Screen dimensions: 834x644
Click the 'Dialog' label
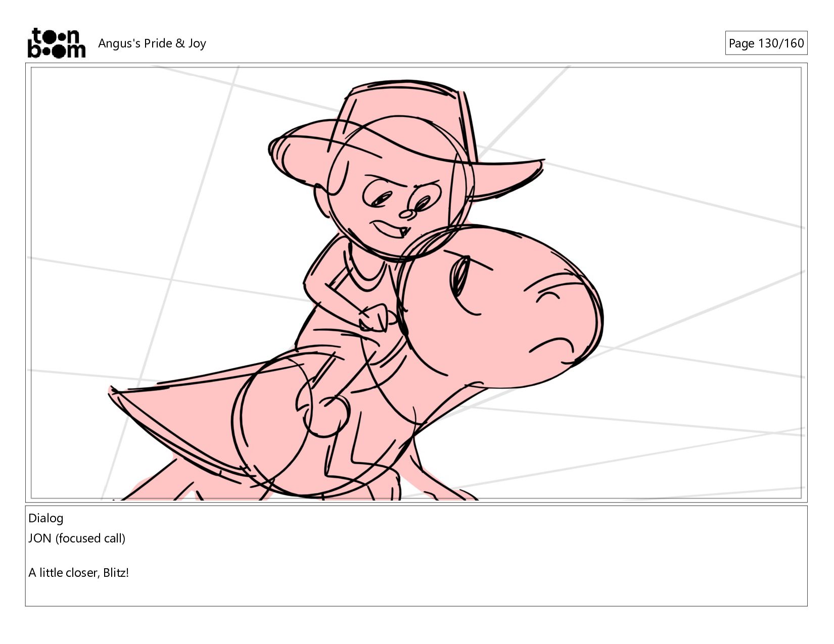coord(46,518)
